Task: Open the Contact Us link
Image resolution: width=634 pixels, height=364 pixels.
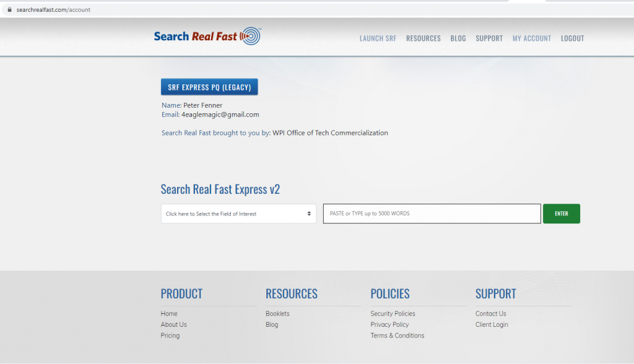Action: (x=490, y=313)
